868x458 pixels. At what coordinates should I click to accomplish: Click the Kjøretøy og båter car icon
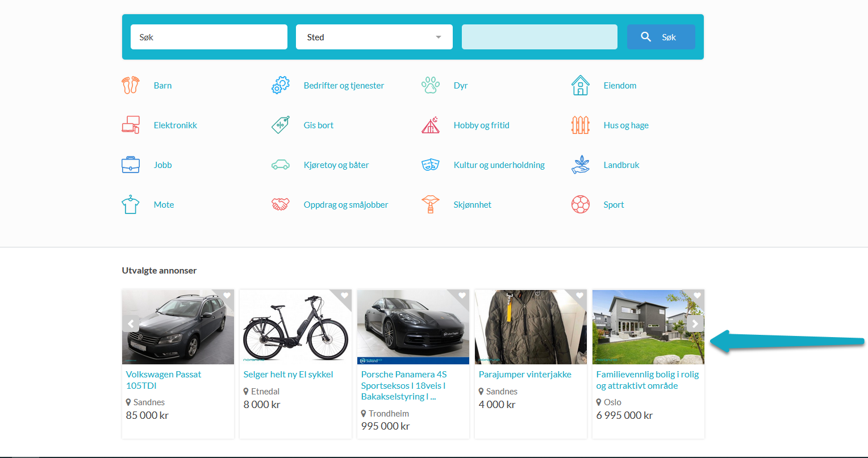pos(281,165)
